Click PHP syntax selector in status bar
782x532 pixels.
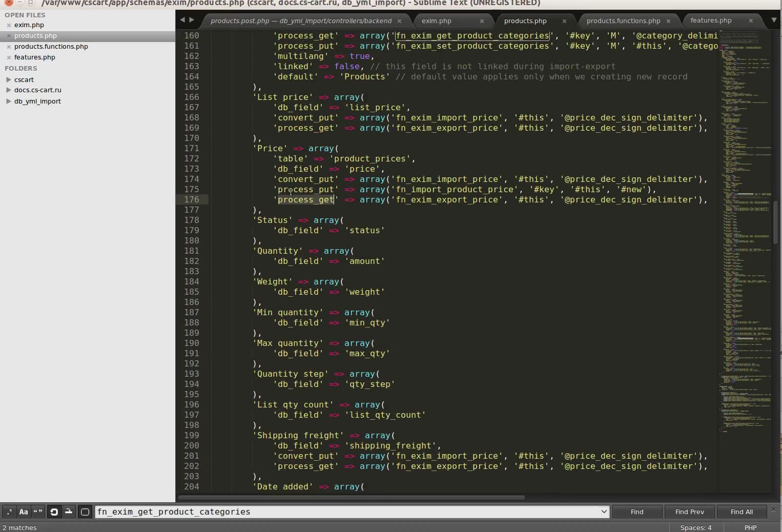750,527
